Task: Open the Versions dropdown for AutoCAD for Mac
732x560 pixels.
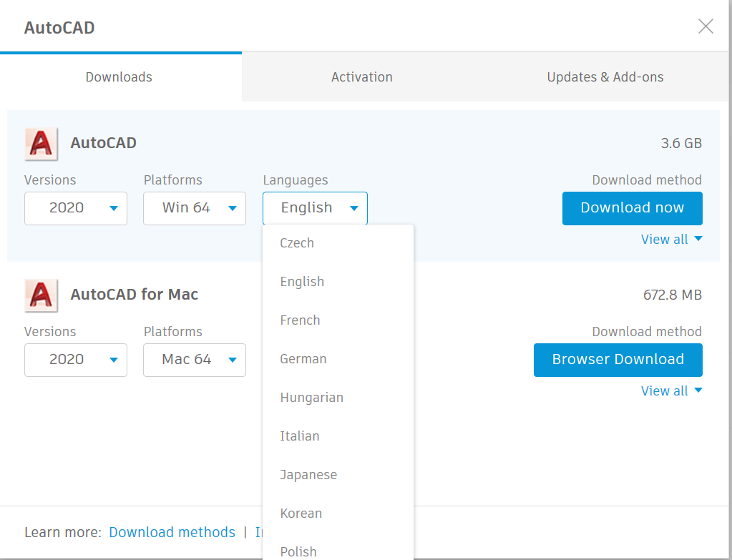Action: 75,360
